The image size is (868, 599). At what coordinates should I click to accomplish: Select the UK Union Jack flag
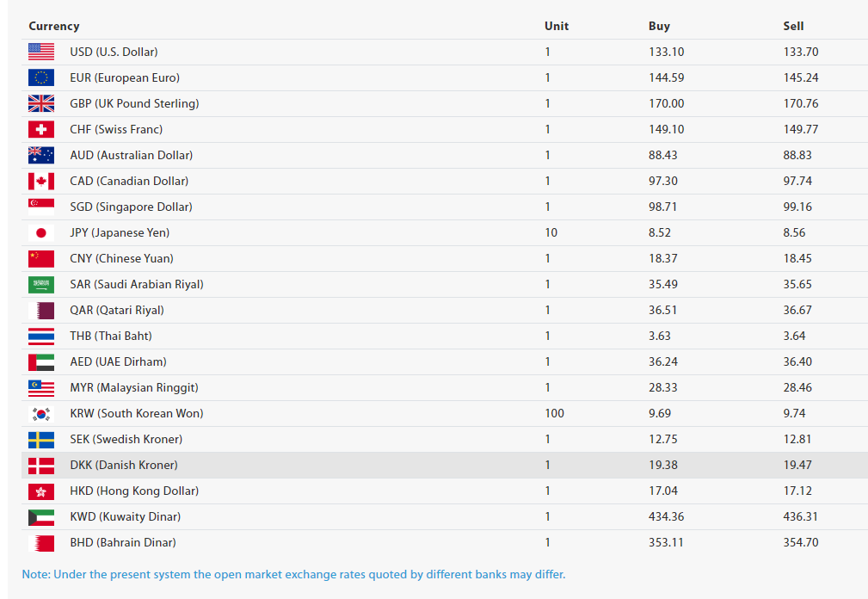pyautogui.click(x=40, y=103)
